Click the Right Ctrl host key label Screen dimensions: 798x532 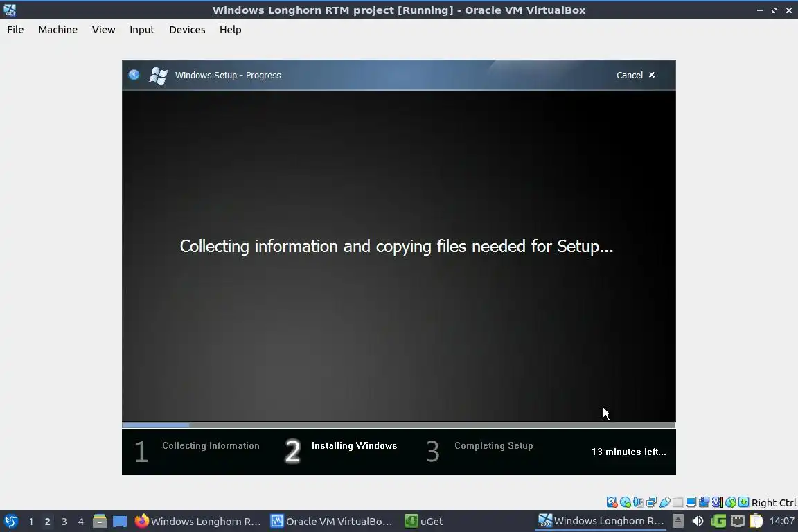click(x=774, y=502)
